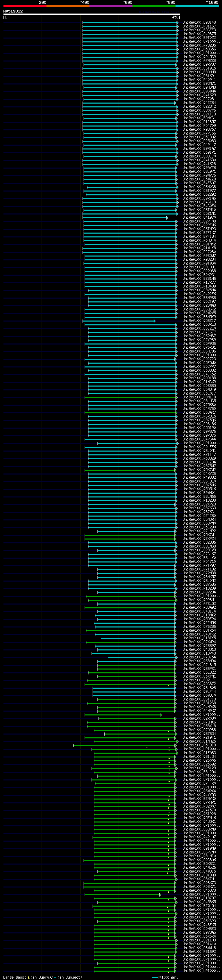
Task: Open UniRef100_C3YDA8 entry
Action: (199, 875)
